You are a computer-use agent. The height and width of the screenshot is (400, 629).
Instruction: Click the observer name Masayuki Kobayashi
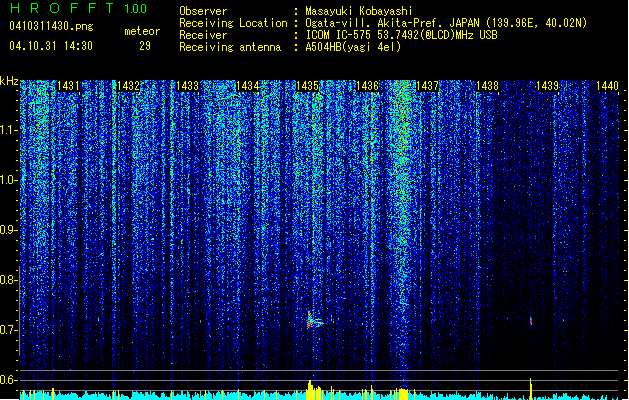click(x=359, y=11)
